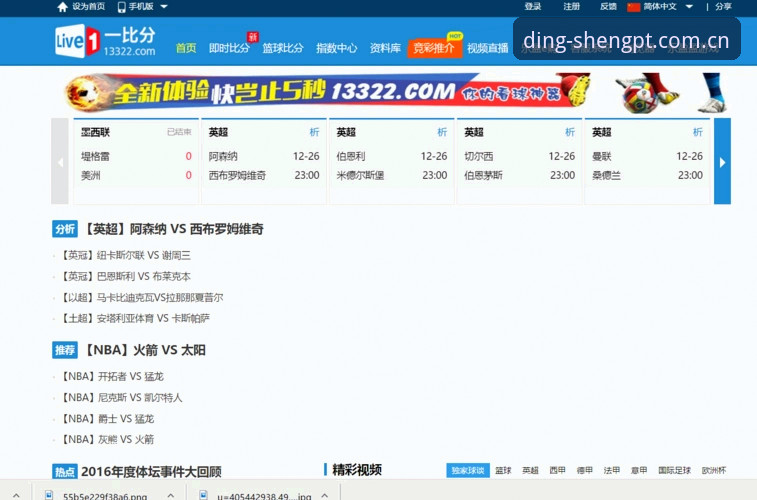Expand options chevron for 55b5e229f38a6.png download

pyautogui.click(x=170, y=495)
